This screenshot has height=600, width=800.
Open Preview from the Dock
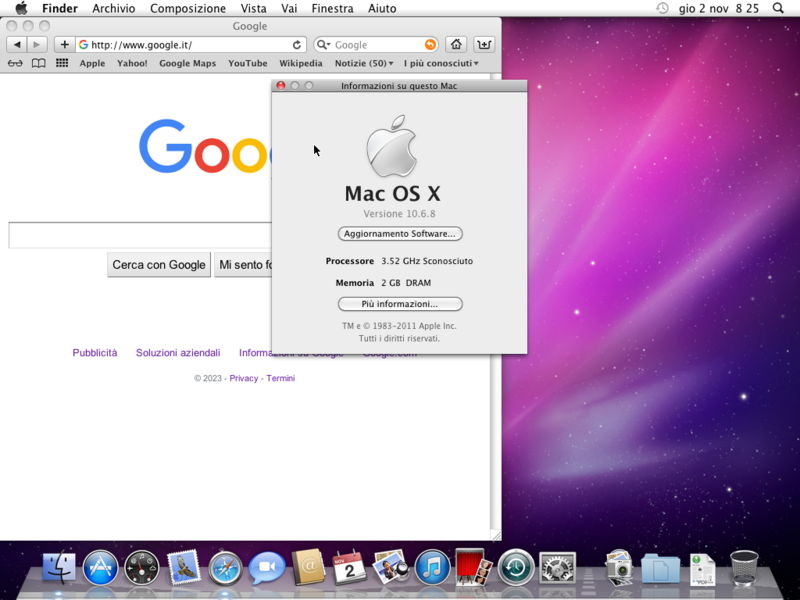[391, 567]
